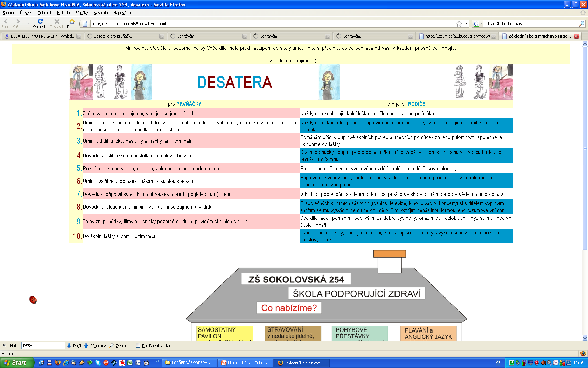Bookmark page with the star icon
588x368 pixels.
coord(459,24)
